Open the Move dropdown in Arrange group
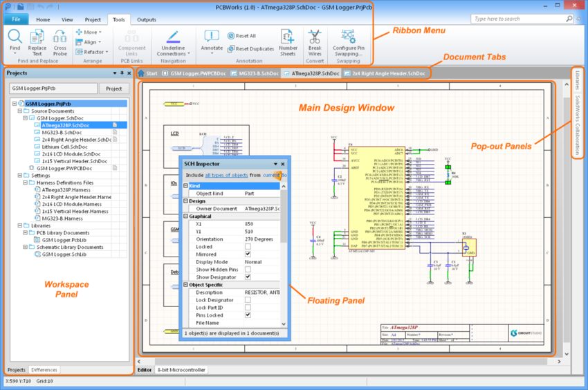588x390 pixels. click(89, 32)
